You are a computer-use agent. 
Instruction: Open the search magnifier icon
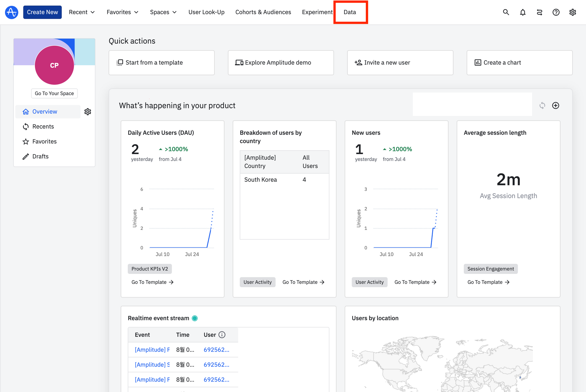[506, 12]
